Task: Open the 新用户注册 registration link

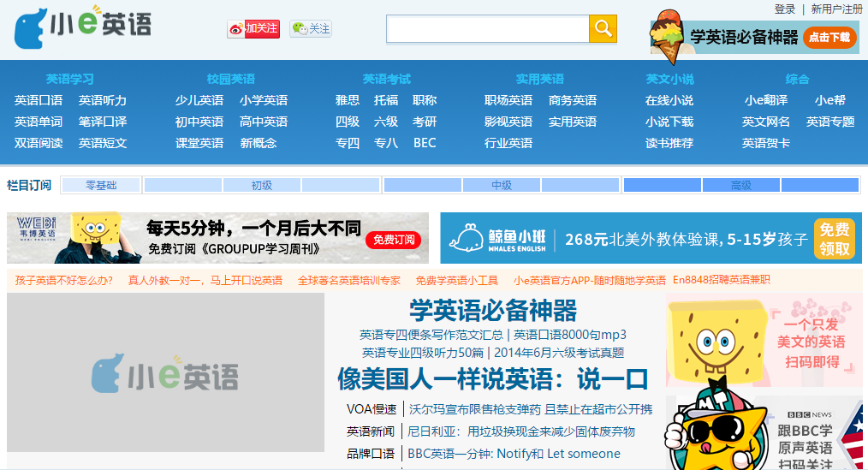Action: (x=836, y=9)
